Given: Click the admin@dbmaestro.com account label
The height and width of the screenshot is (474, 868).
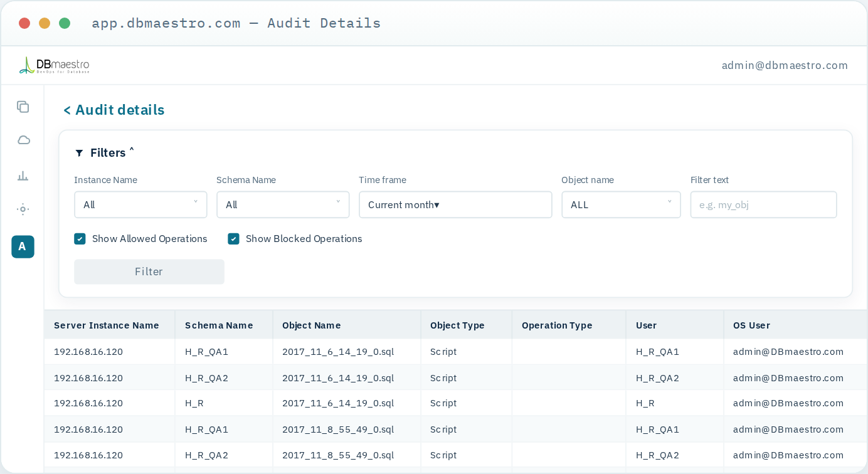Looking at the screenshot, I should (x=785, y=65).
